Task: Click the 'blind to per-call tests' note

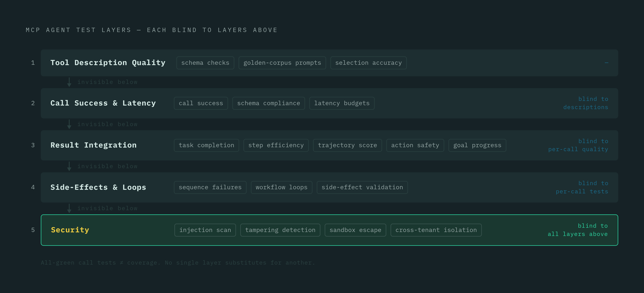Action: pyautogui.click(x=582, y=187)
